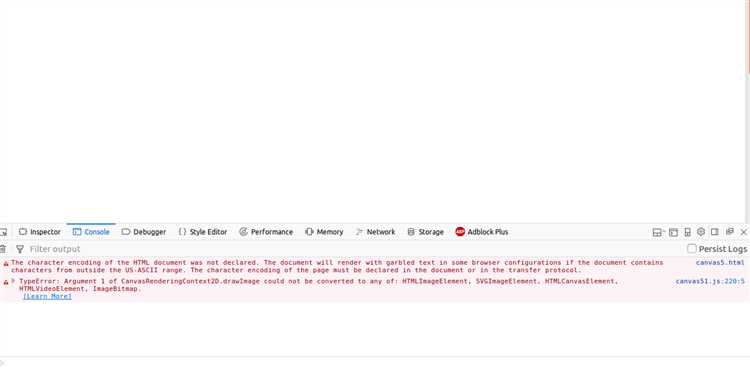The image size is (750, 368).
Task: Toggle Responsive Design Mode icon
Action: pyautogui.click(x=687, y=232)
